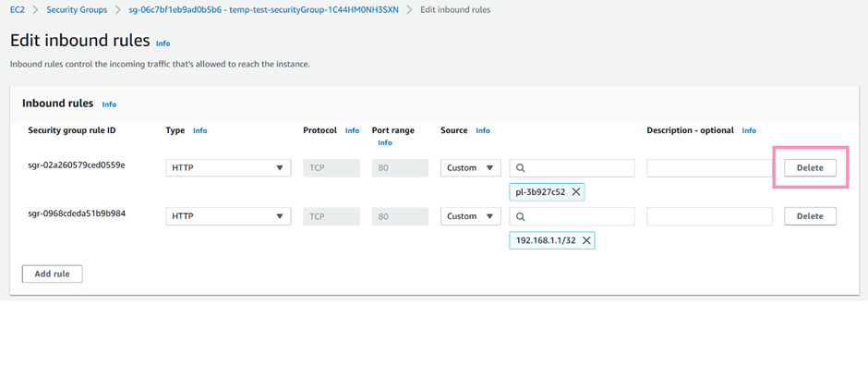Screen dimensions: 868x378
Task: Open Info beside Inbound rules panel title
Action: click(109, 104)
